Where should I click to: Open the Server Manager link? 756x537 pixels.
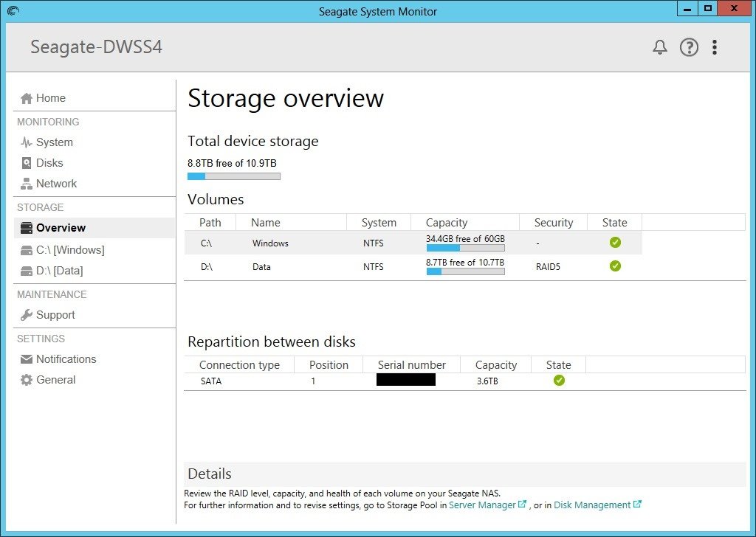pyautogui.click(x=482, y=505)
